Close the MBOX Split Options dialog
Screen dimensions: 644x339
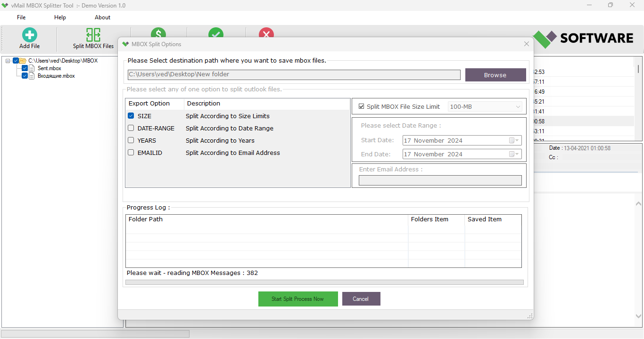tap(527, 44)
